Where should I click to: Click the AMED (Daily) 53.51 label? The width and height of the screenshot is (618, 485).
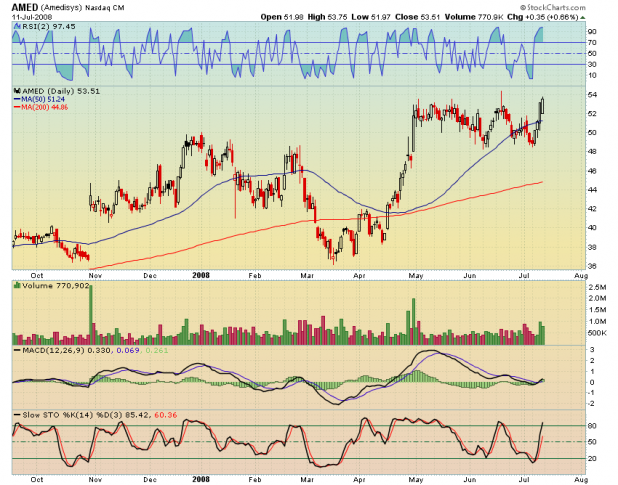[61, 91]
